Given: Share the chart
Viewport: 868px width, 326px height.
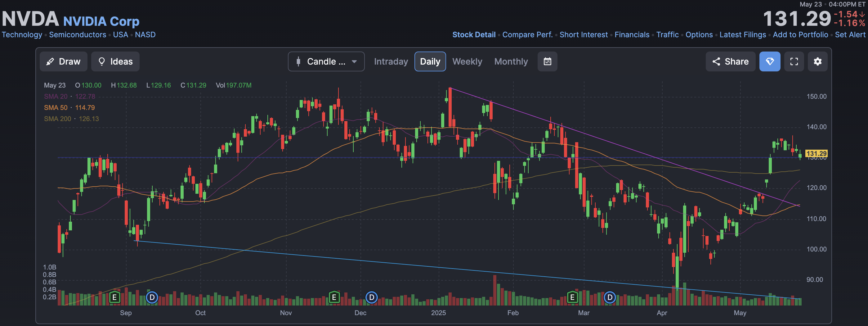Looking at the screenshot, I should 730,61.
